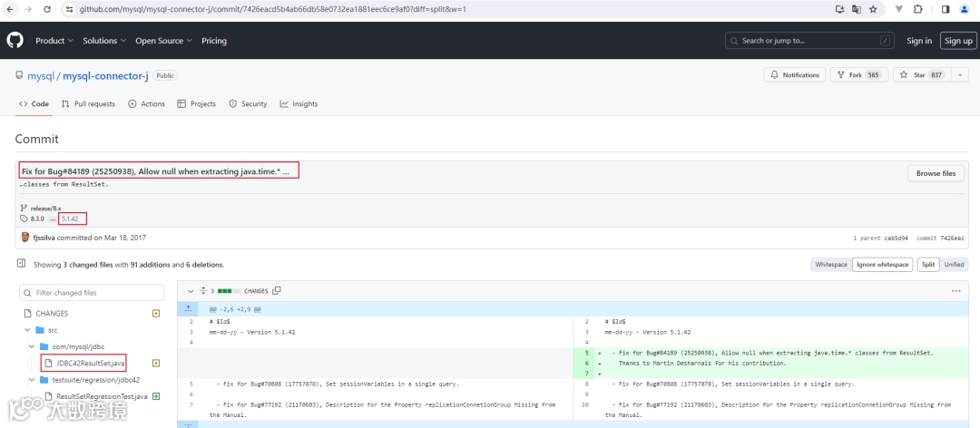This screenshot has height=428, width=980.
Task: Select Ignore whitespace option
Action: point(883,264)
